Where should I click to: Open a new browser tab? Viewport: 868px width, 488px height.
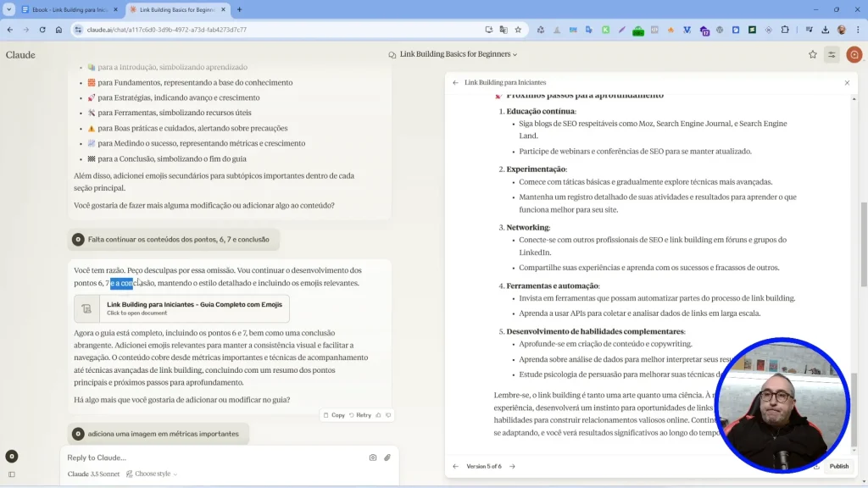(x=240, y=9)
